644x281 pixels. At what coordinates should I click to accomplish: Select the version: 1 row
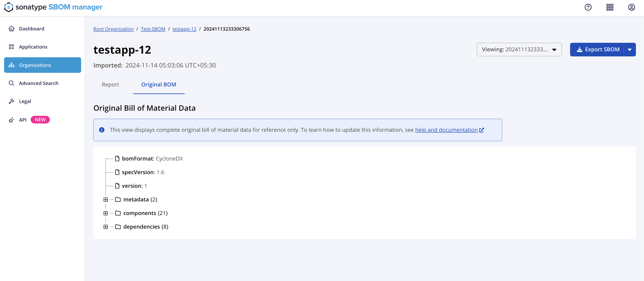[131, 186]
